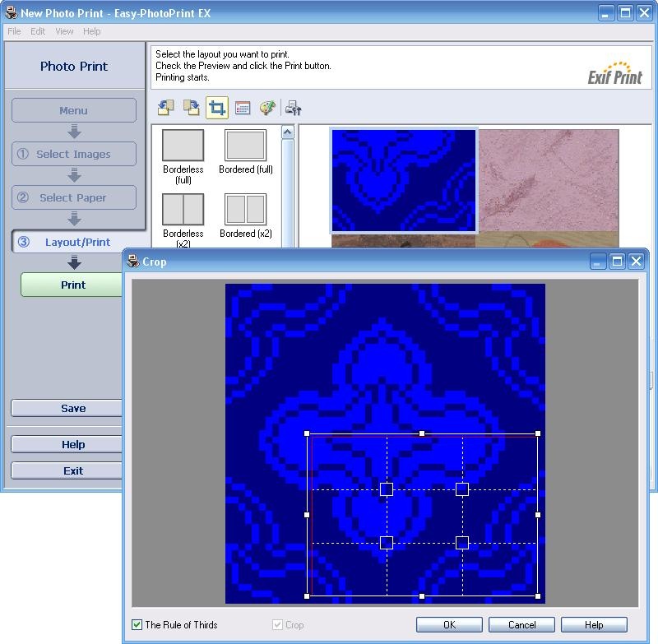Click the printer icon in main title bar
658x644 pixels.
click(12, 12)
